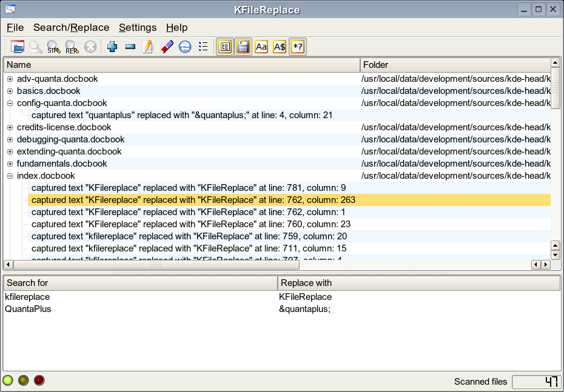
Task: Click the results list horizontal scrollbar thumb
Action: (156, 265)
